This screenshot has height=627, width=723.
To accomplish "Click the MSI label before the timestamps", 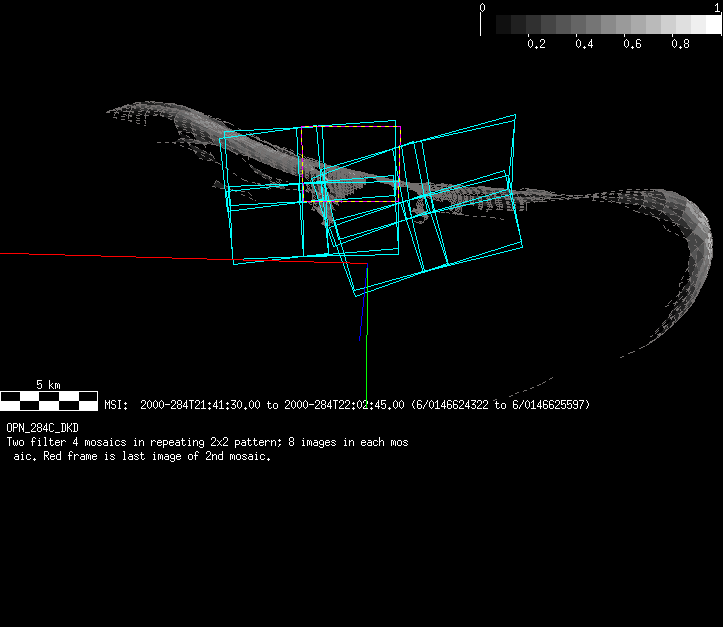I will (x=116, y=405).
